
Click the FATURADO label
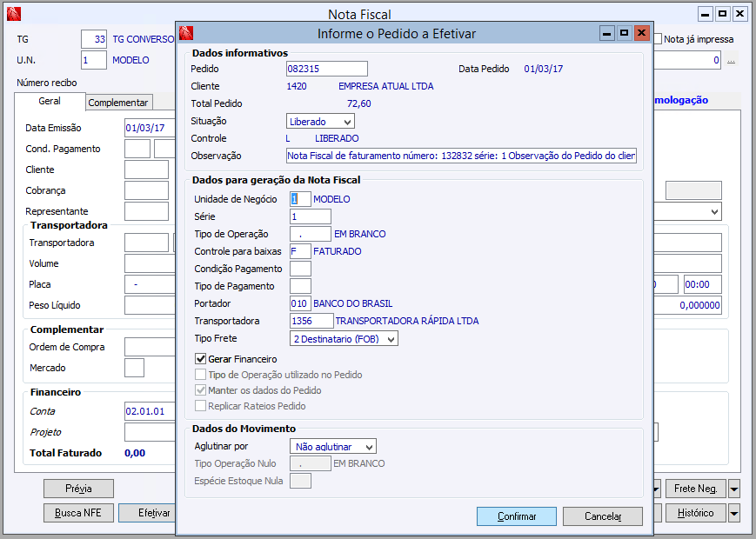click(337, 251)
